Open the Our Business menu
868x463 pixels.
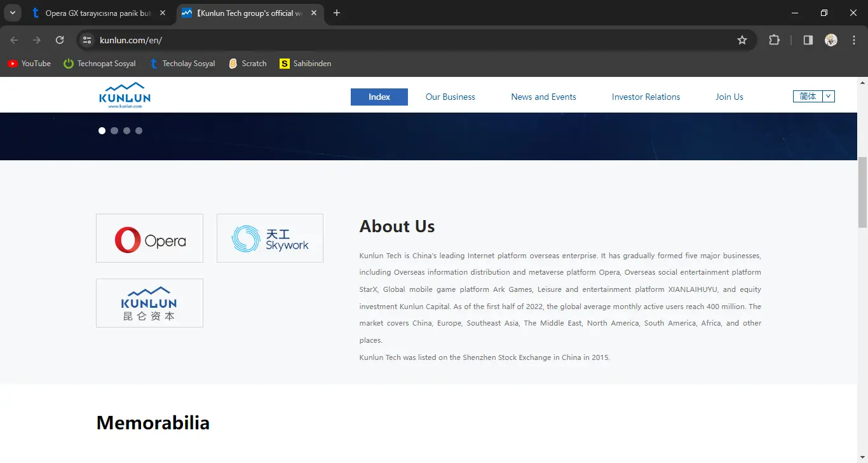(451, 97)
